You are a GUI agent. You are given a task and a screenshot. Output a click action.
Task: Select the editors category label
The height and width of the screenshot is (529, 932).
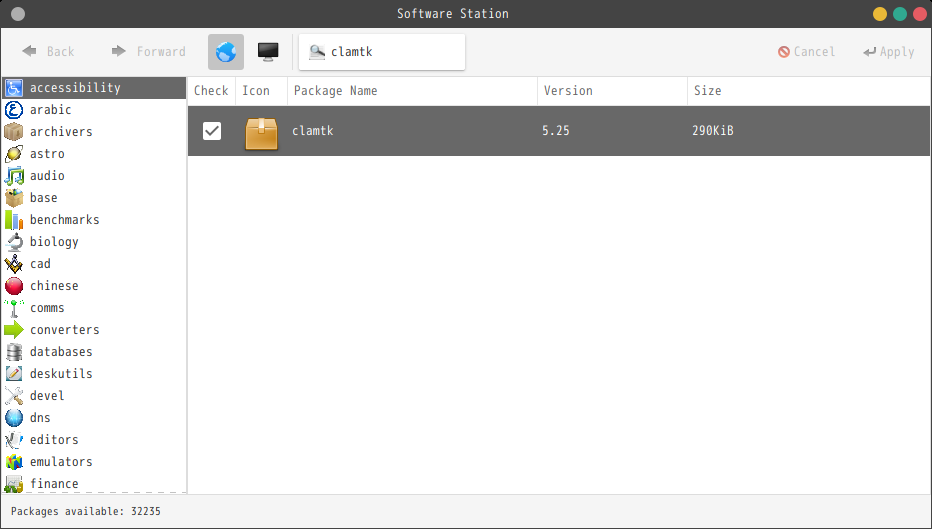point(54,440)
